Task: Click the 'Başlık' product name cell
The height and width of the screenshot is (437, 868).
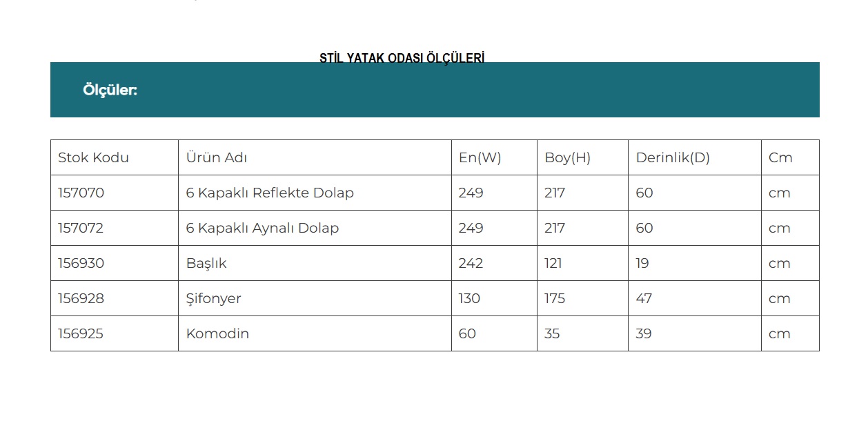Action: click(x=206, y=263)
